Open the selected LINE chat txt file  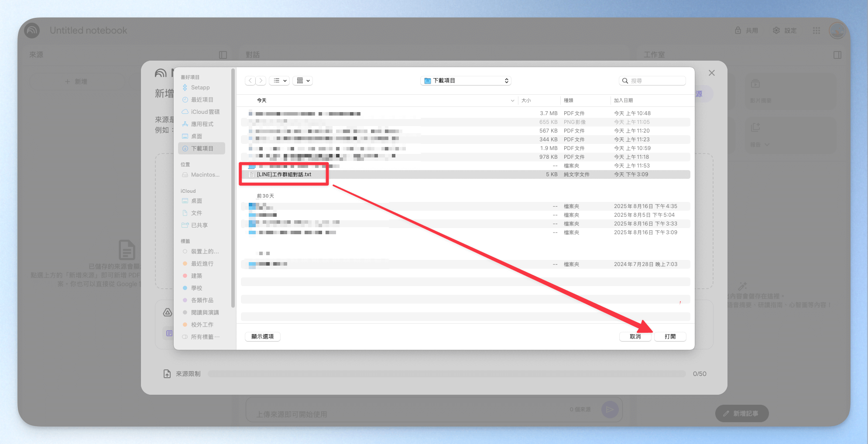point(670,337)
